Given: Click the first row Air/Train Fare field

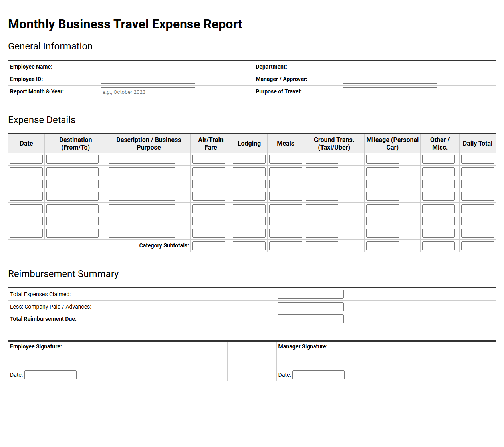Looking at the screenshot, I should [209, 159].
